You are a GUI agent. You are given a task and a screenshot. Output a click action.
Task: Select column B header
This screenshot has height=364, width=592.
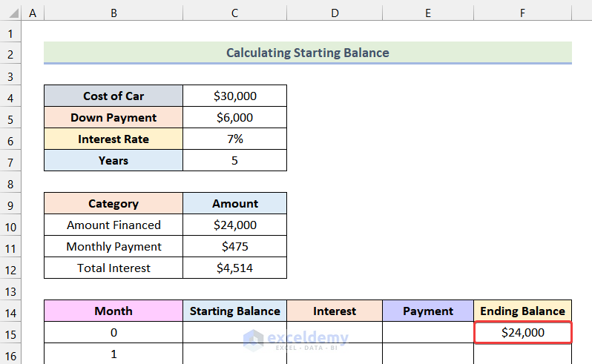click(114, 13)
